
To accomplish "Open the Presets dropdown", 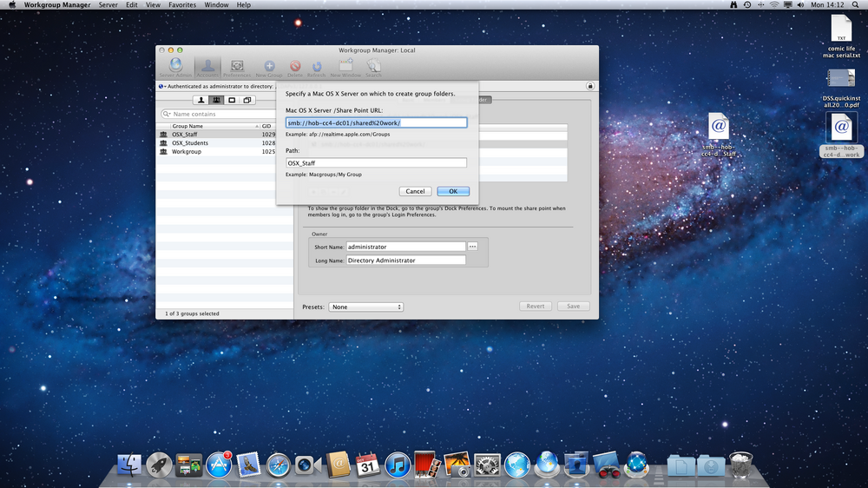I will [366, 307].
